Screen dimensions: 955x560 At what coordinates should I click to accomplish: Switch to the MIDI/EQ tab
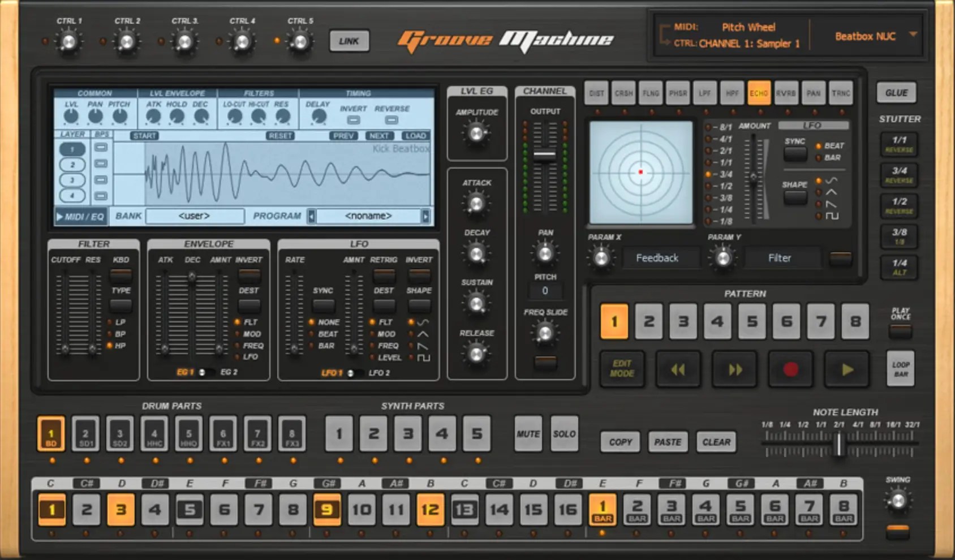point(81,217)
